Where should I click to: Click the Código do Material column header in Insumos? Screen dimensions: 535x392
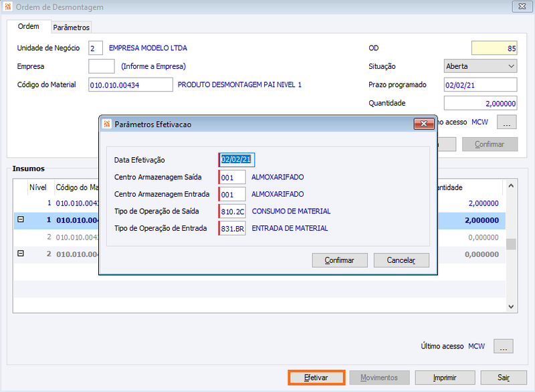point(77,187)
